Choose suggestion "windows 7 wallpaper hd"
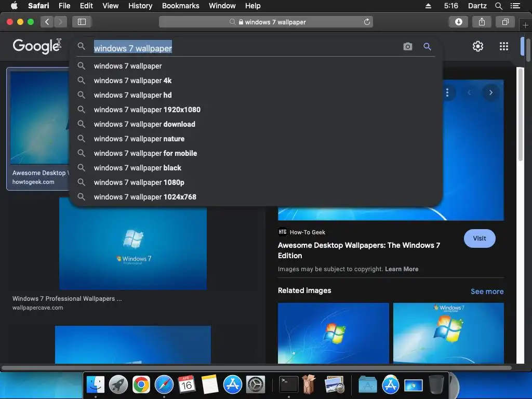Viewport: 532px width, 399px height. click(256, 95)
